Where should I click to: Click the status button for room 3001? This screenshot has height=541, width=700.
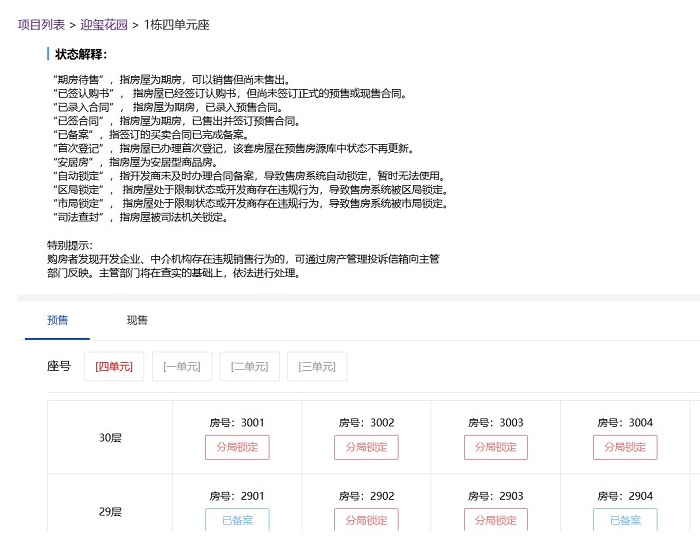click(237, 447)
